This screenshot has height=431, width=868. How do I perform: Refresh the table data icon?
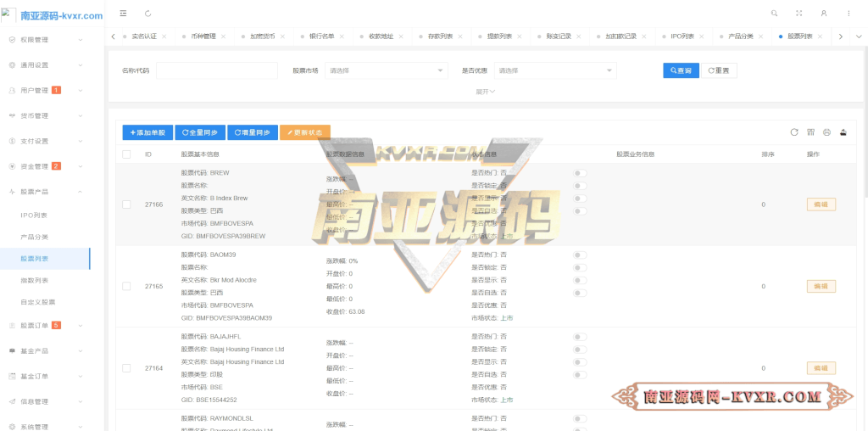click(793, 132)
